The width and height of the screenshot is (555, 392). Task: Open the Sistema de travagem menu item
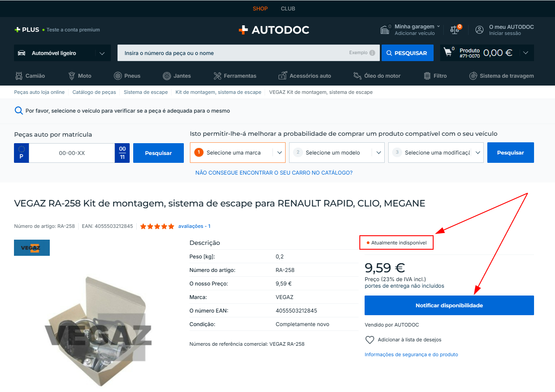coord(502,76)
